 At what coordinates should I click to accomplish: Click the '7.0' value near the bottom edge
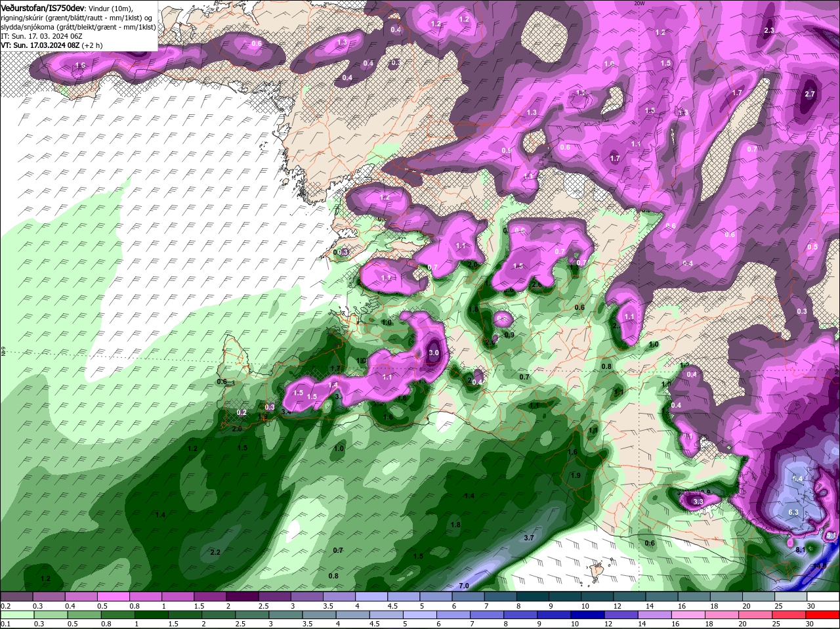click(464, 586)
